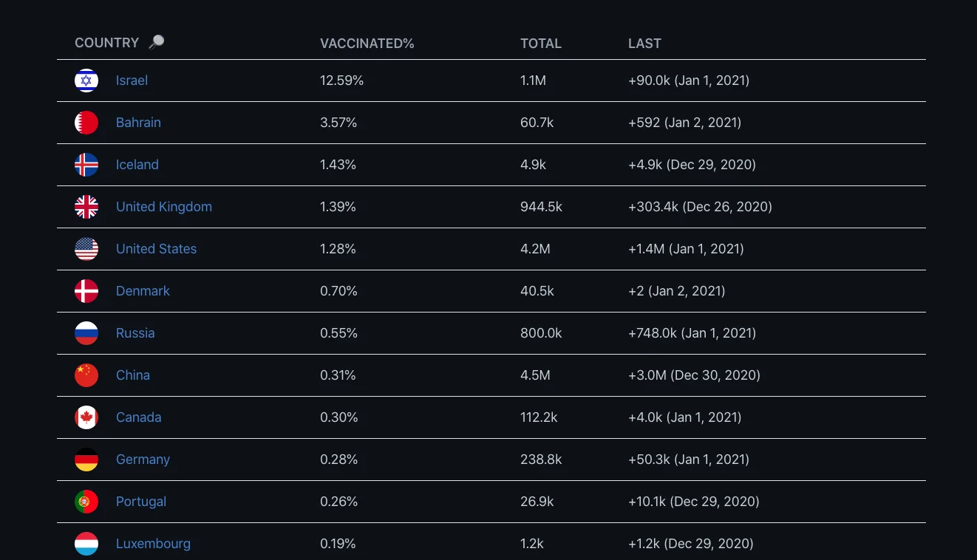Viewport: 977px width, 560px height.
Task: Open the Russia country link
Action: point(135,333)
